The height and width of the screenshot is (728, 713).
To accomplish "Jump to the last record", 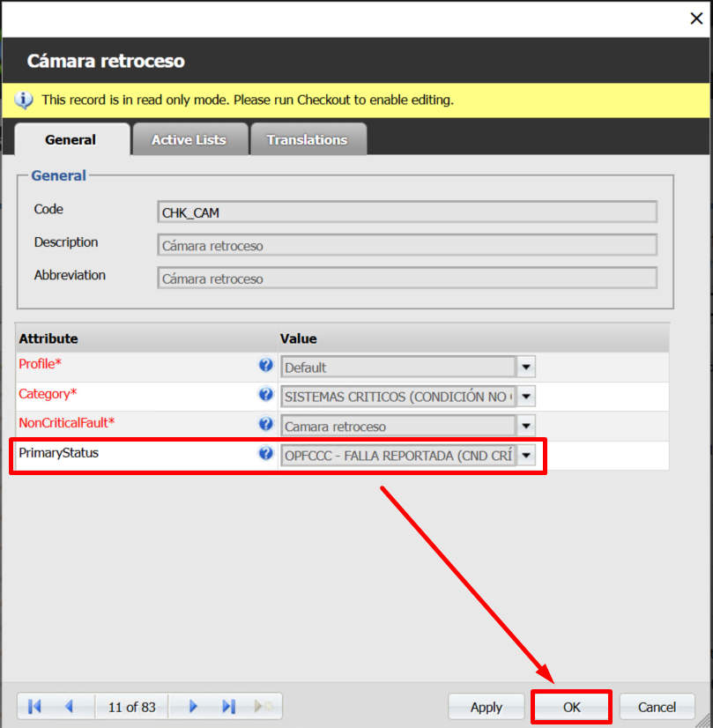I will coord(228,706).
